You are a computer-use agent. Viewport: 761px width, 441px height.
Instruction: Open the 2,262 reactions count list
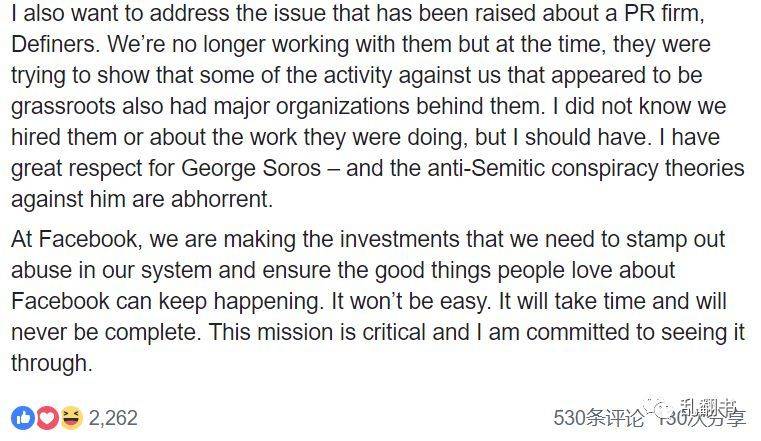coord(113,418)
